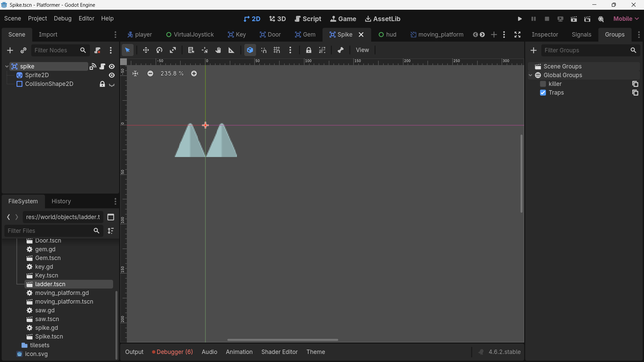644x362 pixels.
Task: Open the History tab
Action: pos(61,201)
